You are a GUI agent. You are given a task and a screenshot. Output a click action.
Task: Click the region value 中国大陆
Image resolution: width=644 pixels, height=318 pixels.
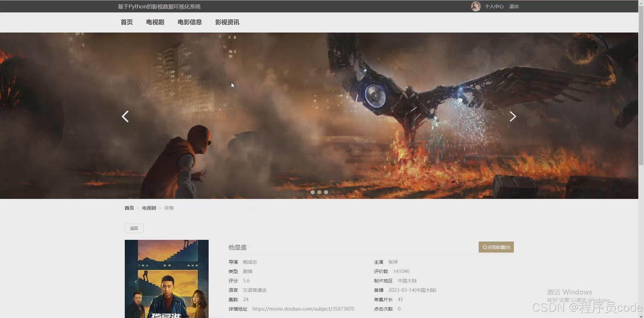pos(407,281)
